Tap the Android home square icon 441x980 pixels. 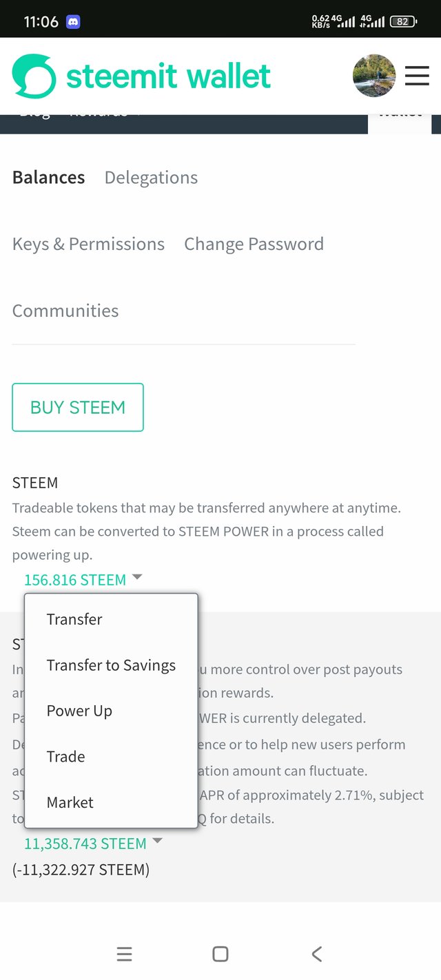click(220, 954)
